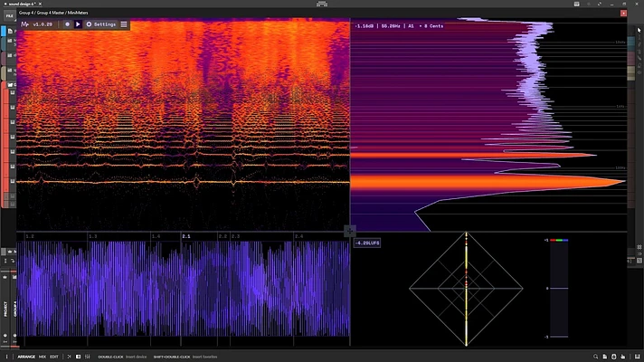
Task: Click the blue track color strip on left edge
Action: point(4,32)
